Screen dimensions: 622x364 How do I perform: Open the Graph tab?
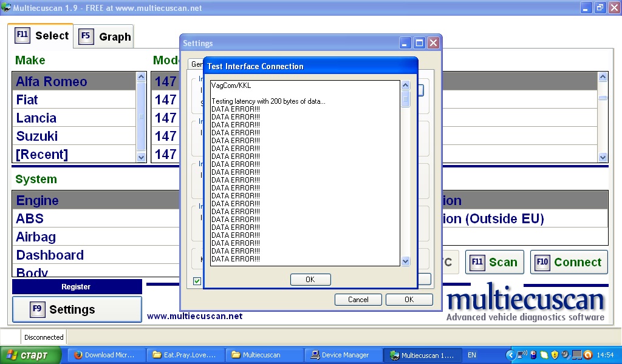(103, 36)
